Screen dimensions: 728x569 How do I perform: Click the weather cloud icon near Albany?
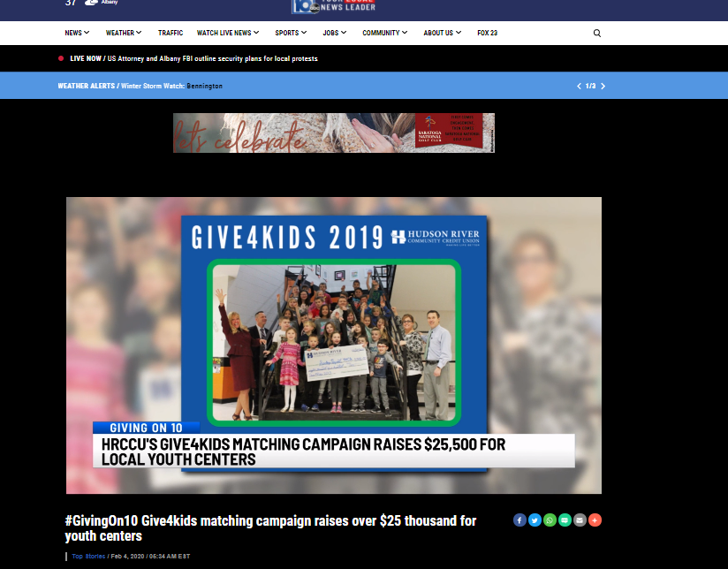[91, 3]
